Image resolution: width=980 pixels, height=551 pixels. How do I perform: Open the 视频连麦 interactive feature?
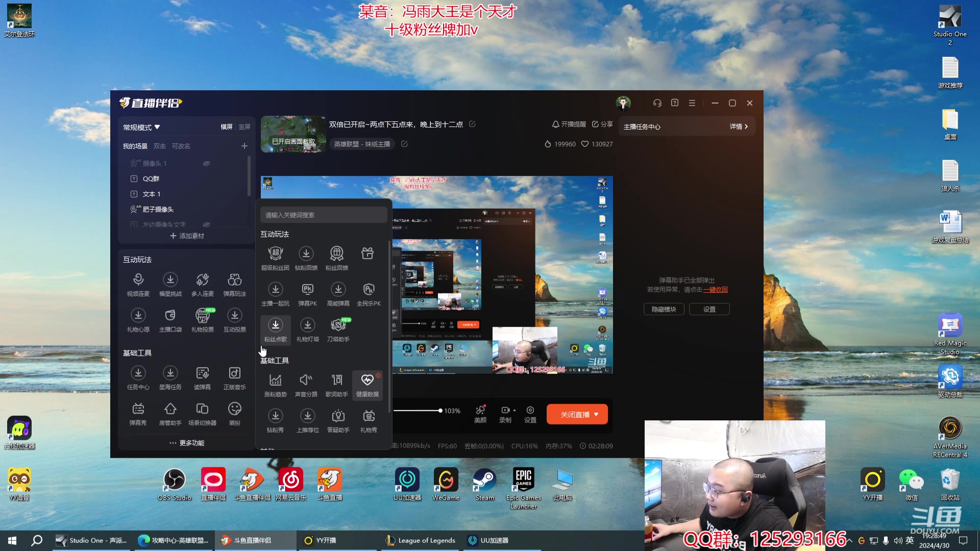pos(138,283)
